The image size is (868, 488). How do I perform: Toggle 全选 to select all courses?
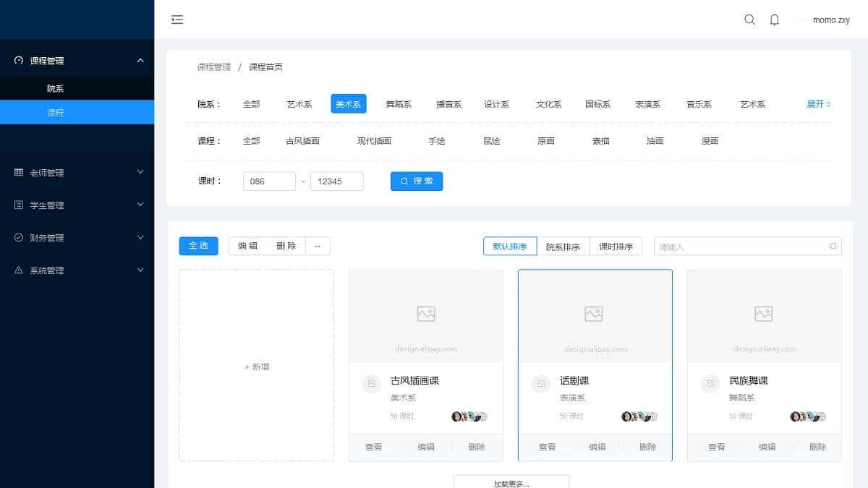[x=197, y=246]
